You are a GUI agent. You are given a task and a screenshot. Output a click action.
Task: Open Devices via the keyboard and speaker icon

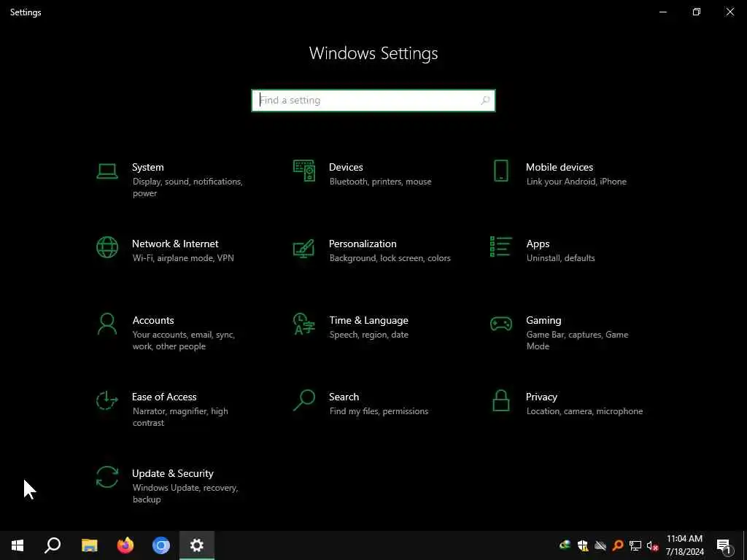coord(304,171)
